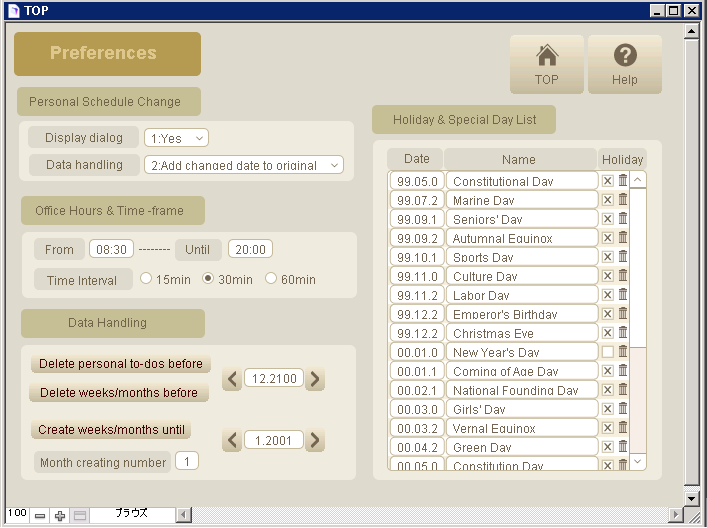Delete the Constitutional Day row with its trash icon
The width and height of the screenshot is (707, 528).
click(623, 180)
